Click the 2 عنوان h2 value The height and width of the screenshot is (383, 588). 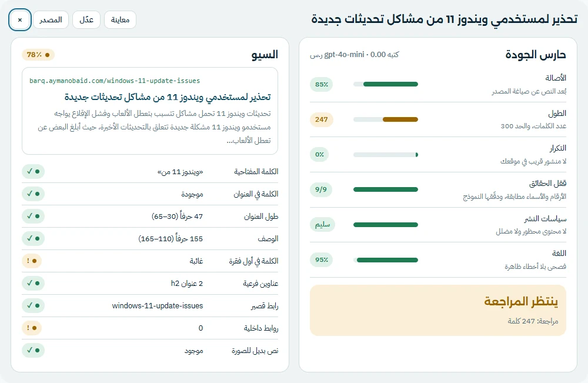tap(187, 284)
